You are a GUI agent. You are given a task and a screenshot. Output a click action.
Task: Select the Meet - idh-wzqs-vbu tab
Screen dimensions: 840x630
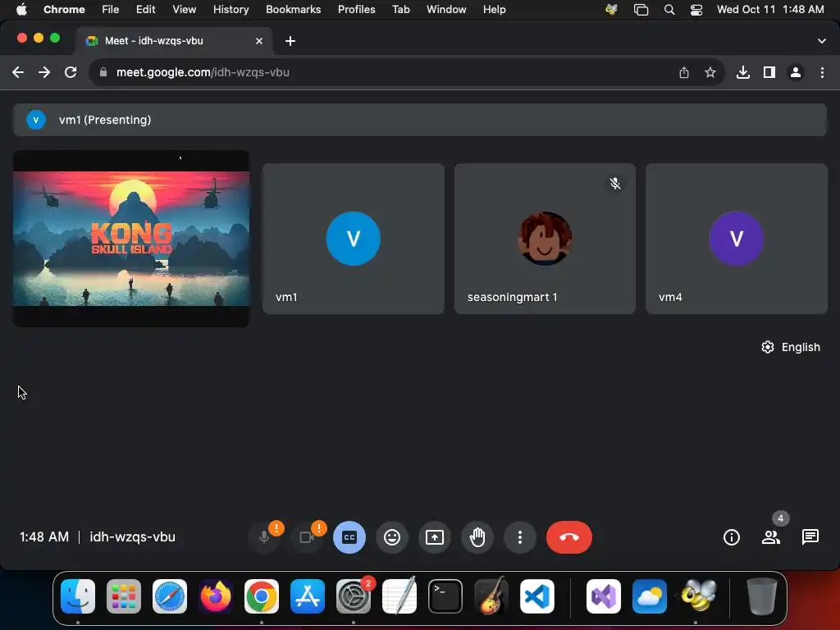click(174, 41)
